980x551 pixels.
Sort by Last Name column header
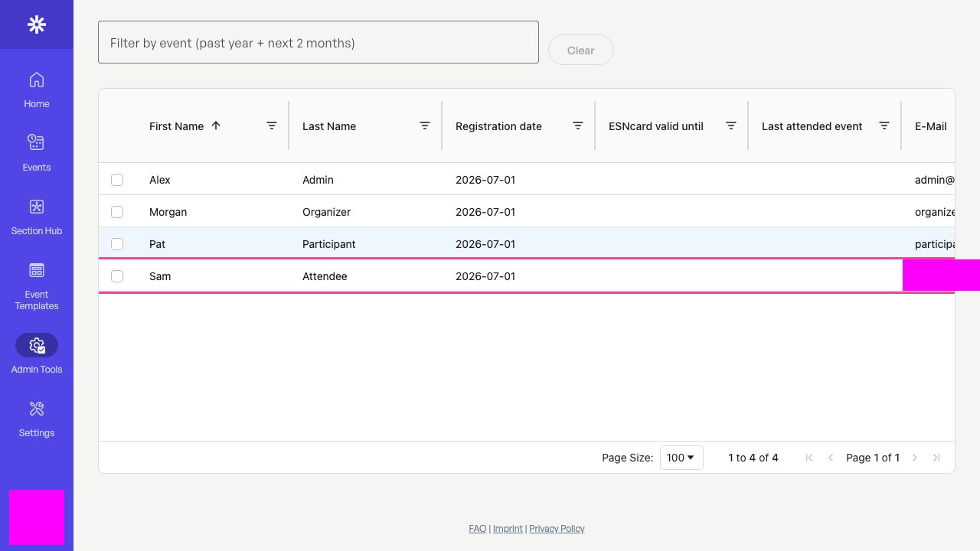(x=329, y=126)
